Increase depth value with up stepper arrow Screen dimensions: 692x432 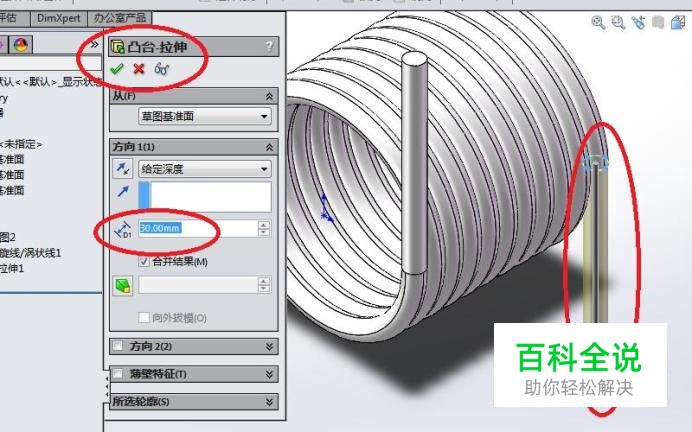[x=263, y=225]
